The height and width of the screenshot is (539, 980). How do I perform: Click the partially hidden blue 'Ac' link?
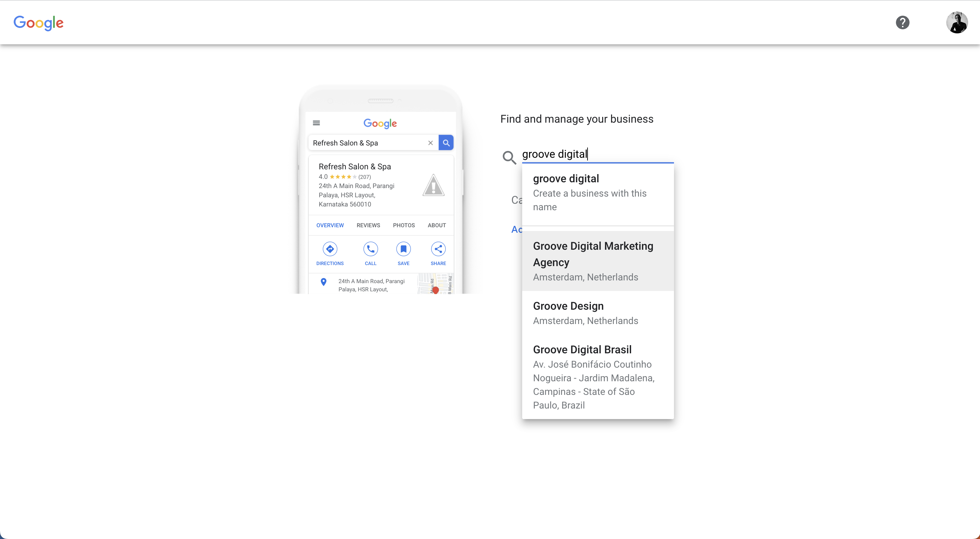(x=517, y=230)
